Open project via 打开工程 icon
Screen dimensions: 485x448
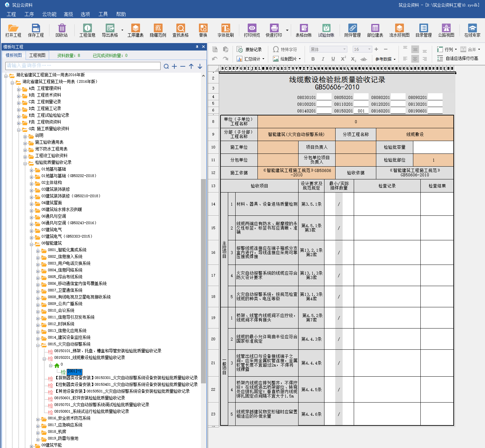coord(13,30)
